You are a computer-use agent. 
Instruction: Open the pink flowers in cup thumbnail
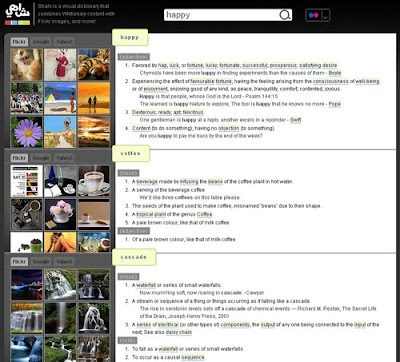point(60,215)
